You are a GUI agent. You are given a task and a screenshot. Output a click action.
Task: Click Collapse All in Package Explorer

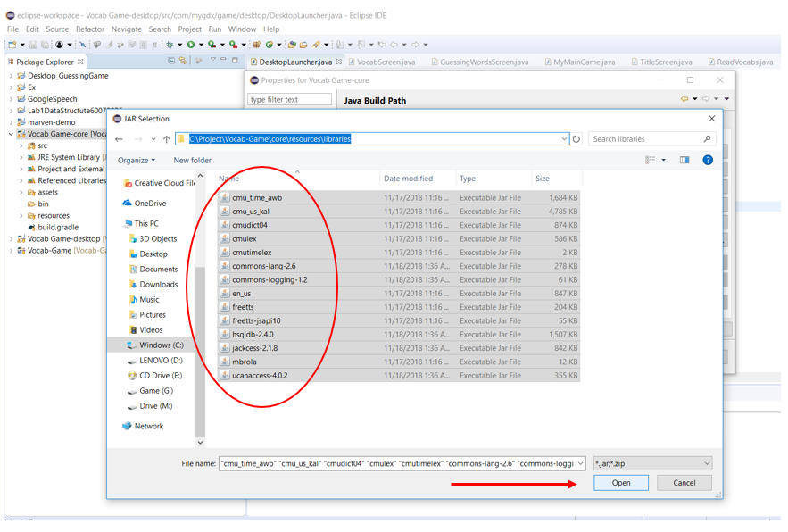pyautogui.click(x=171, y=61)
